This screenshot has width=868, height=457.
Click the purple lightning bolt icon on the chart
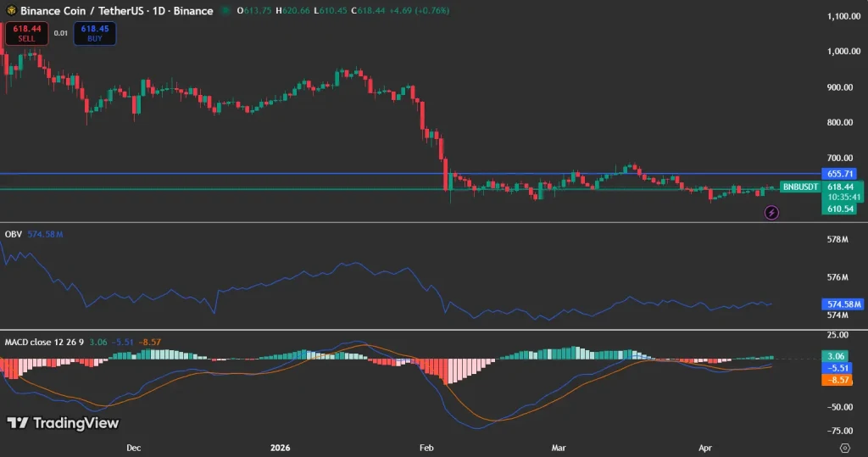pyautogui.click(x=771, y=213)
